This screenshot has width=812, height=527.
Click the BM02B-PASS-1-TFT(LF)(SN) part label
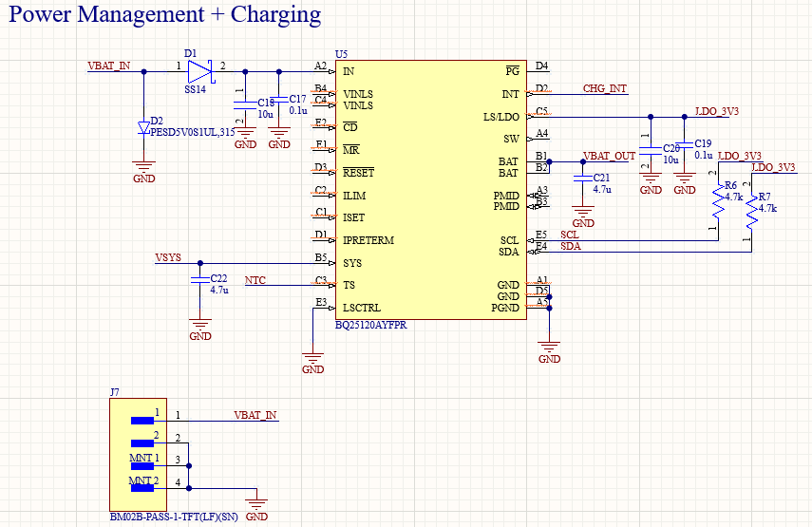pos(174,517)
